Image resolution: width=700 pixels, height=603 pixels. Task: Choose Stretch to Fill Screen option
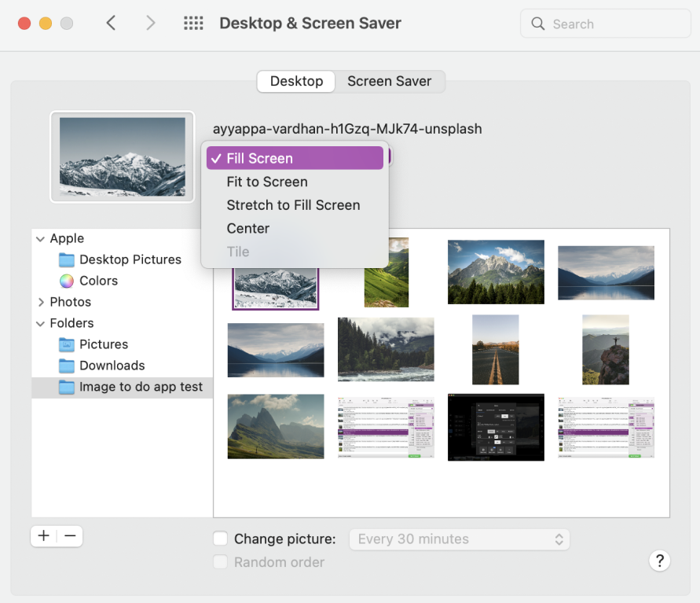coord(295,205)
